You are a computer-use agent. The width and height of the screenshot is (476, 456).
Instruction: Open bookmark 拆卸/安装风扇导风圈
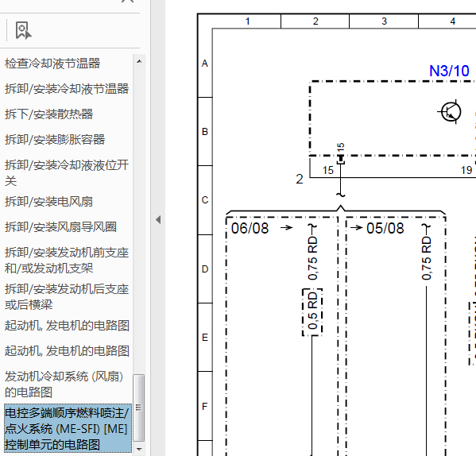point(60,227)
